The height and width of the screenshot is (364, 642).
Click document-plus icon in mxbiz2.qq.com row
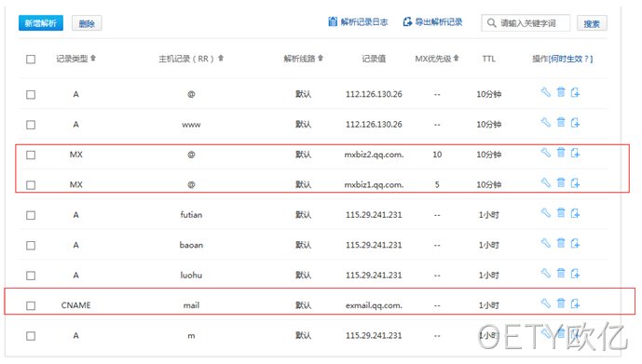pos(575,153)
